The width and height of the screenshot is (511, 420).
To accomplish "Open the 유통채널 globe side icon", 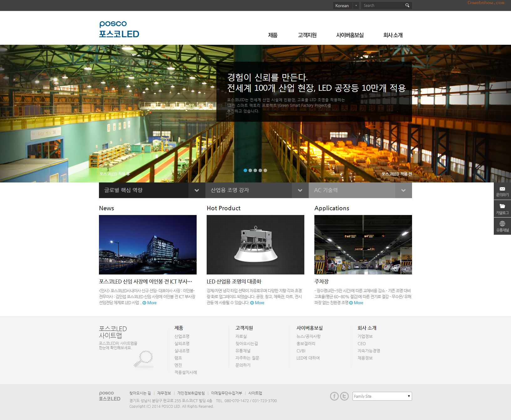I will click(x=502, y=226).
